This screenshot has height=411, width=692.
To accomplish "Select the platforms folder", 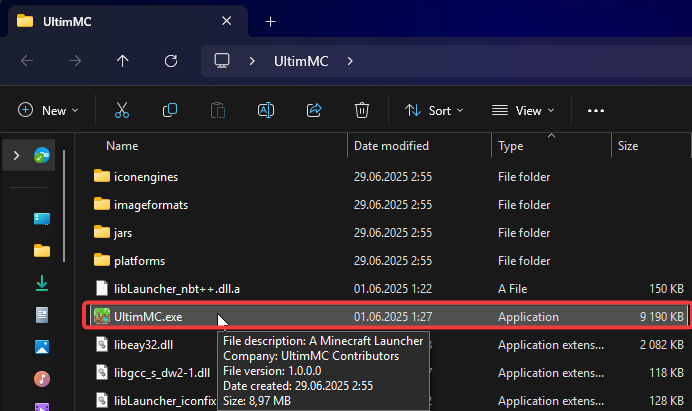I will click(x=139, y=261).
